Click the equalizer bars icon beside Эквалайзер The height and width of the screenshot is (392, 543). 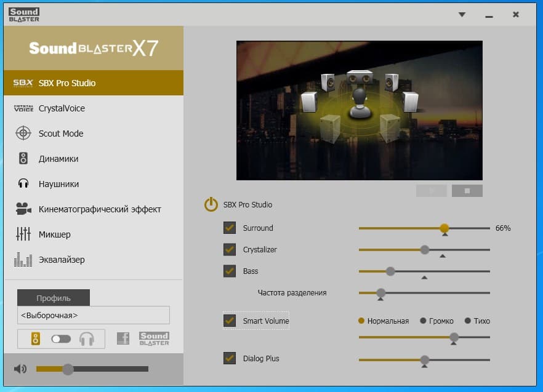coord(23,260)
